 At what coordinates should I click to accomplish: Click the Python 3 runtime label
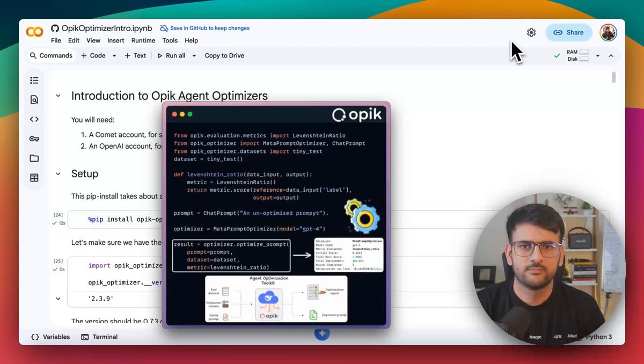598,337
